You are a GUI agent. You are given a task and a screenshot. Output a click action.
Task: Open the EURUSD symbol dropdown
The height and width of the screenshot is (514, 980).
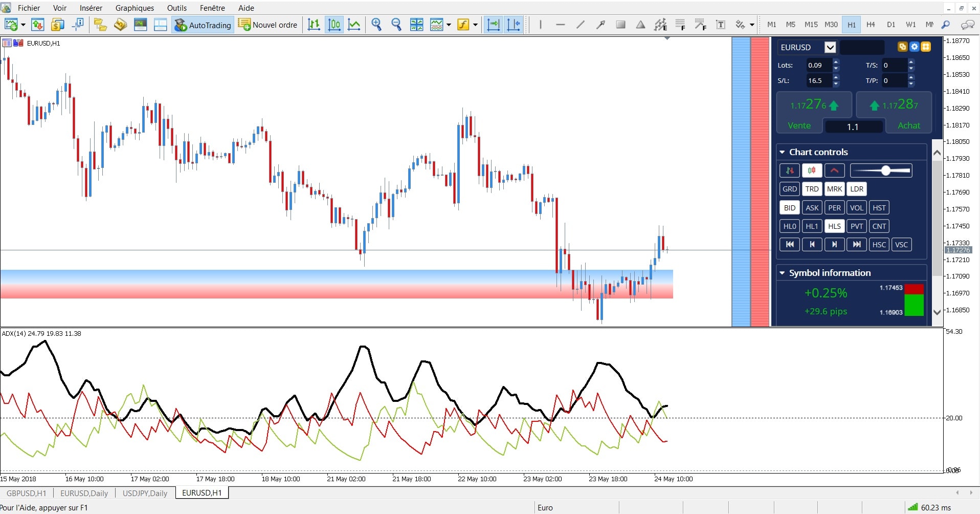[830, 47]
